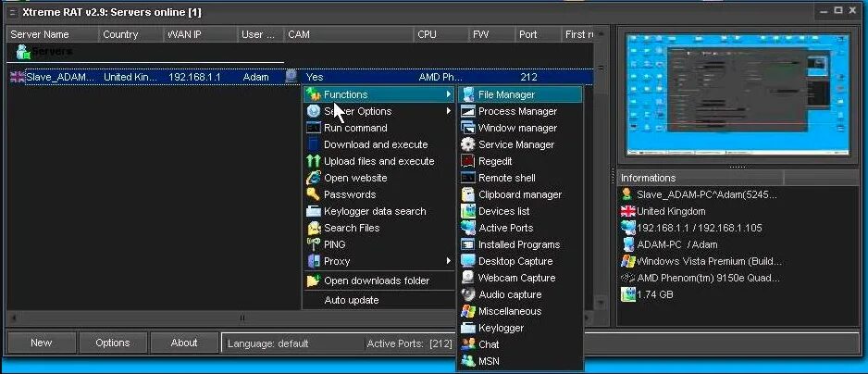Open Clipboard manager entry

(x=519, y=194)
